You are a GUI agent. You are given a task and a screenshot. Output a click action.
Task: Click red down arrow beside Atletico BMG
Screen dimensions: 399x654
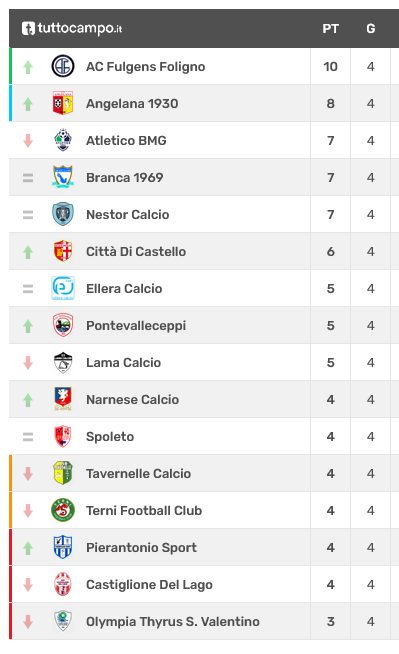click(x=28, y=141)
